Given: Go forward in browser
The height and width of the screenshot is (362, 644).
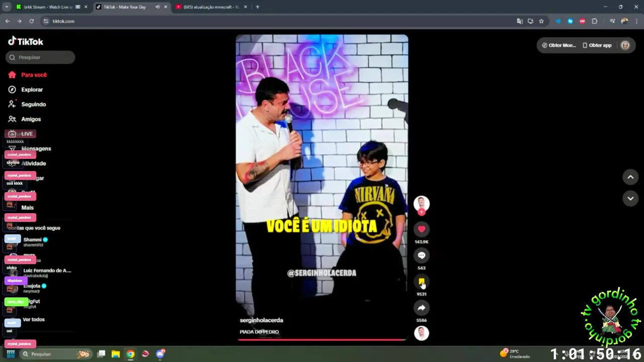Looking at the screenshot, I should pyautogui.click(x=19, y=21).
